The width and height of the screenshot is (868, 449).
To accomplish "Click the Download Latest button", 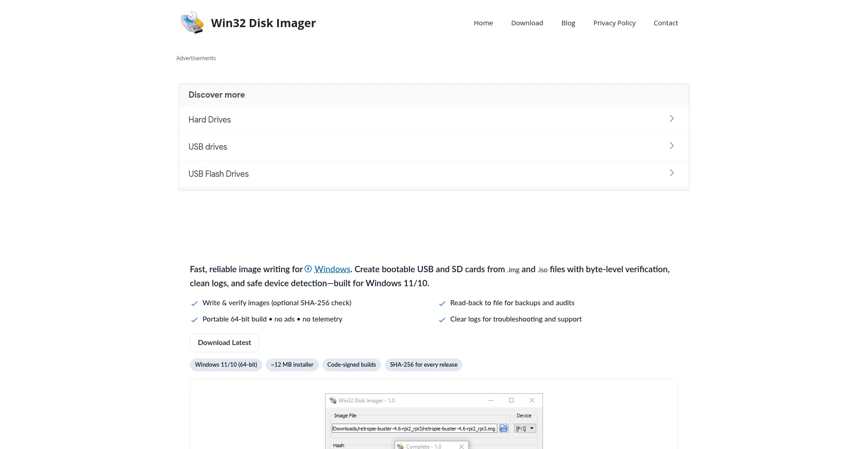I will (224, 343).
